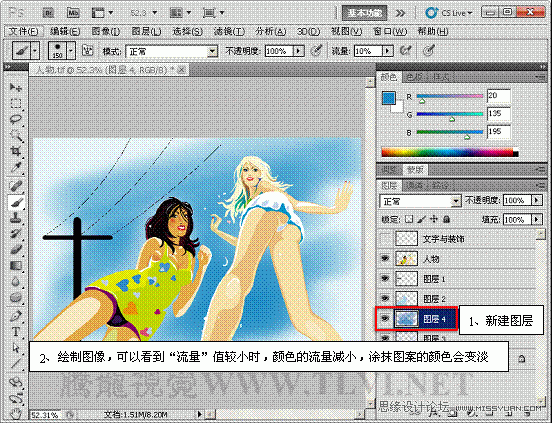This screenshot has height=423, width=552.
Task: Toggle lock image pixels brush icon
Action: pos(421,220)
